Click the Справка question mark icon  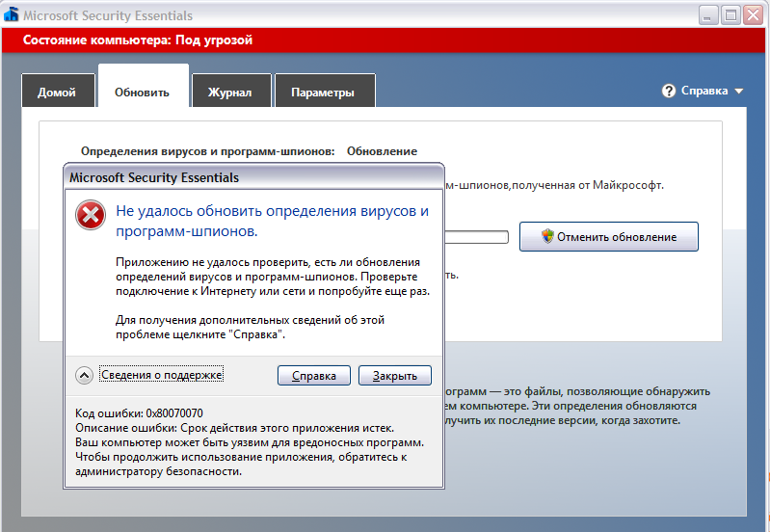pyautogui.click(x=669, y=91)
